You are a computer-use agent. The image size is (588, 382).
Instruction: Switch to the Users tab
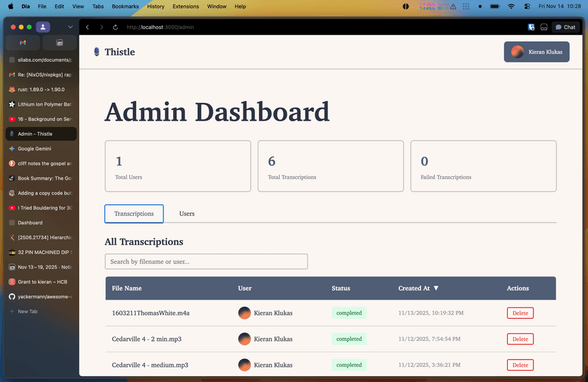pos(187,214)
